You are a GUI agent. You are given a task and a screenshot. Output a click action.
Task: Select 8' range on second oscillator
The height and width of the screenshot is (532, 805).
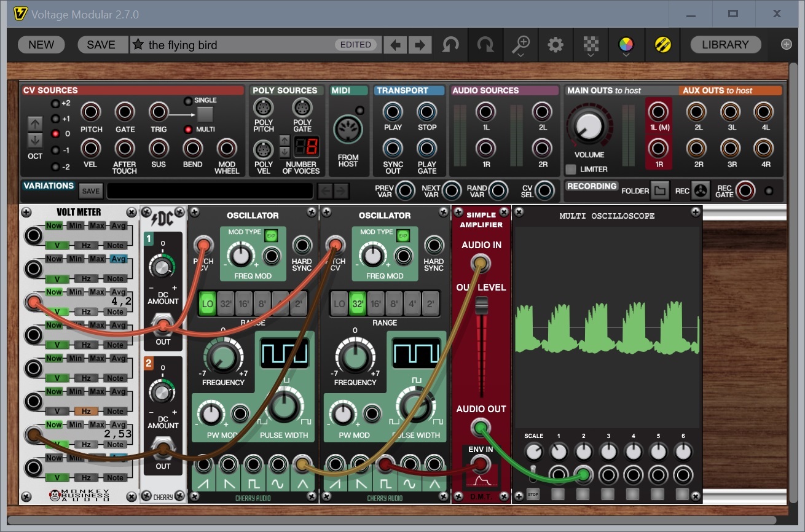click(x=395, y=304)
